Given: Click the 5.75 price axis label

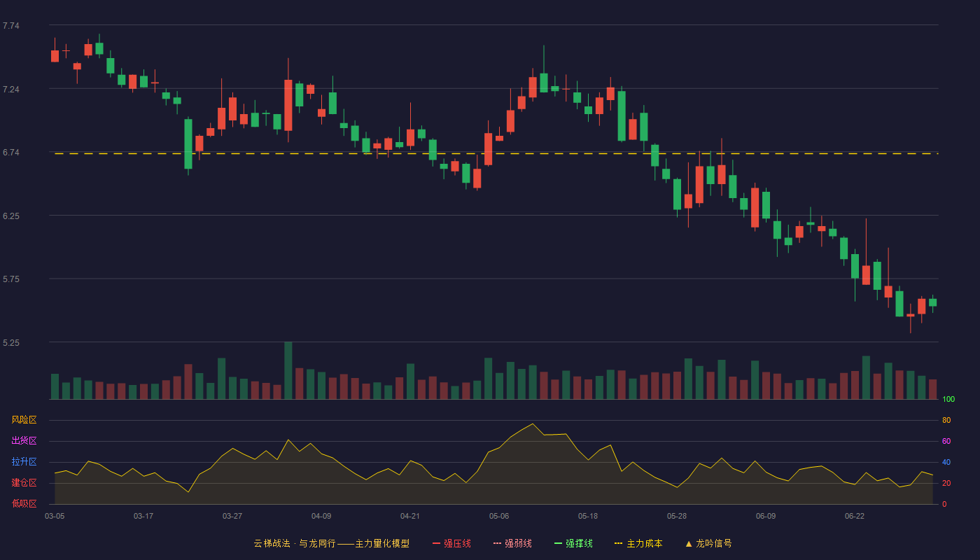Looking at the screenshot, I should pyautogui.click(x=11, y=279).
